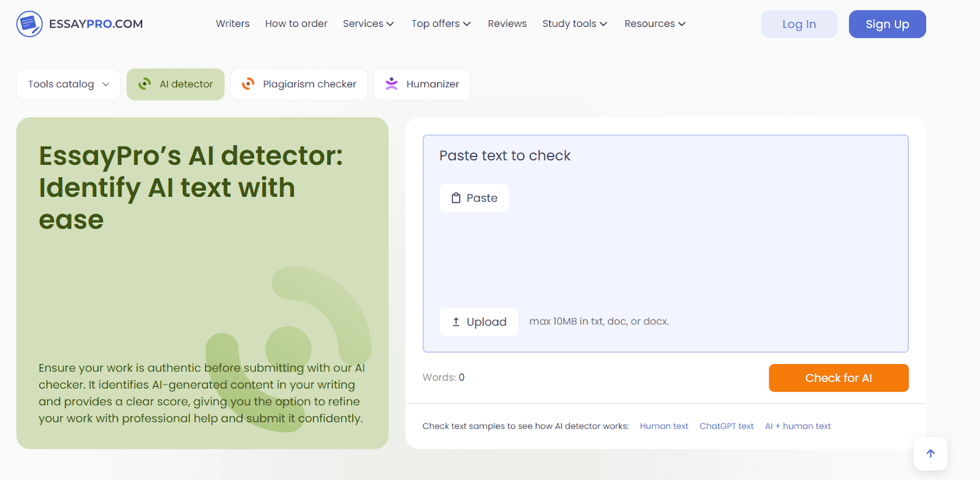The image size is (980, 480).
Task: Expand the Services menu
Action: click(368, 24)
